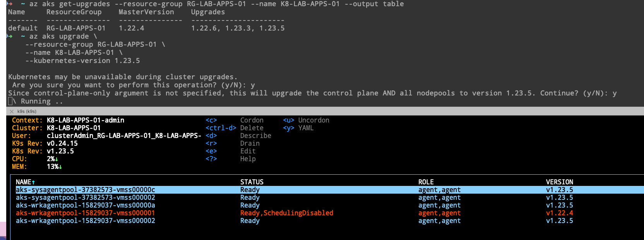Click role cell of wrkagentpool vmss000002
The height and width of the screenshot is (240, 644).
440,221
